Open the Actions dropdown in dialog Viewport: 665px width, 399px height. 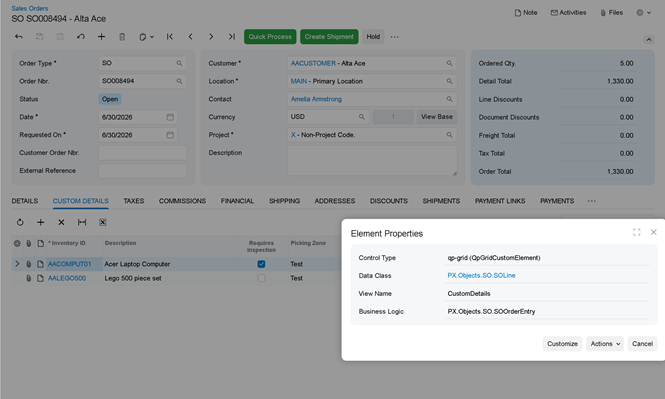[605, 344]
